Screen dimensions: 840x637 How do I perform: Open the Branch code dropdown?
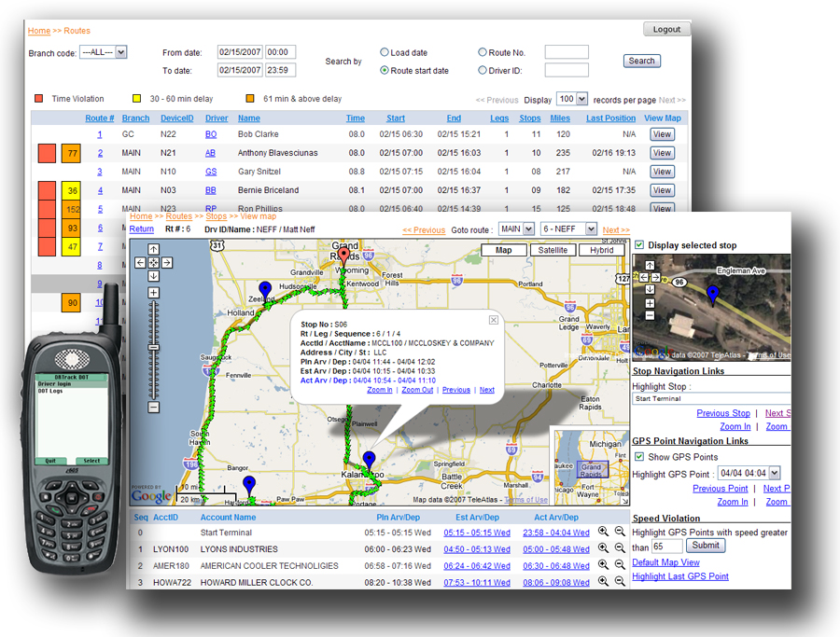pos(103,53)
